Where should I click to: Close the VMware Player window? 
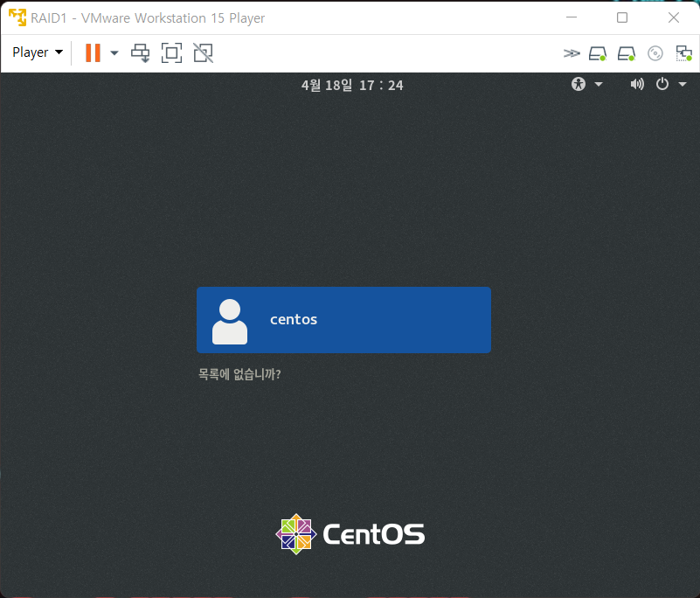pyautogui.click(x=674, y=17)
